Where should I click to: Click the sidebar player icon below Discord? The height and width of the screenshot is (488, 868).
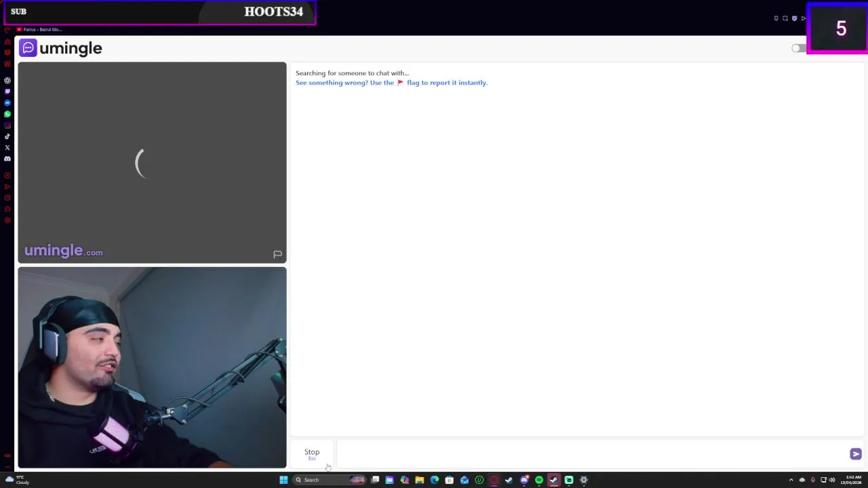point(7,175)
